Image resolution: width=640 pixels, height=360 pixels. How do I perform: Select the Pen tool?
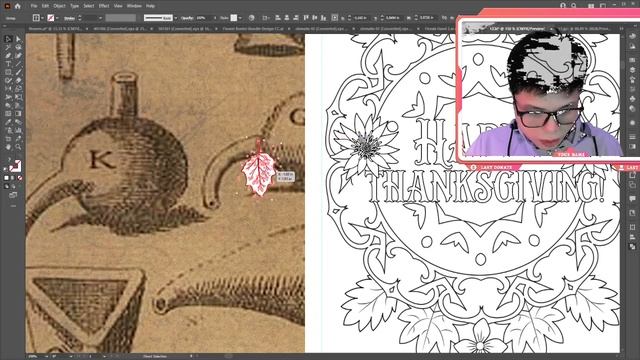(x=8, y=56)
